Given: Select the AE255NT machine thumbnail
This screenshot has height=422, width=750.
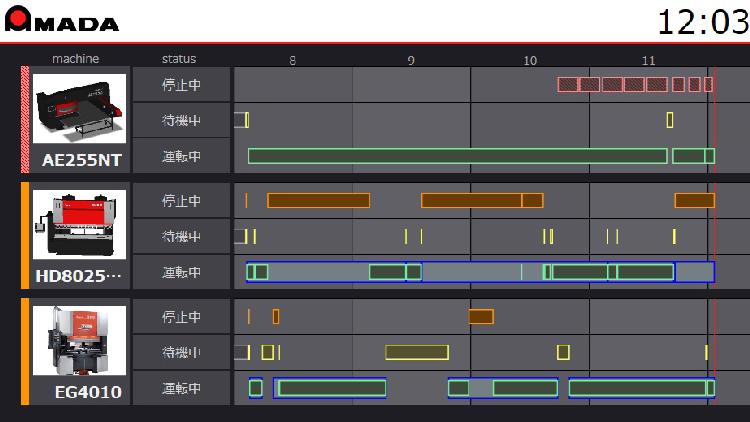Looking at the screenshot, I should tap(79, 109).
